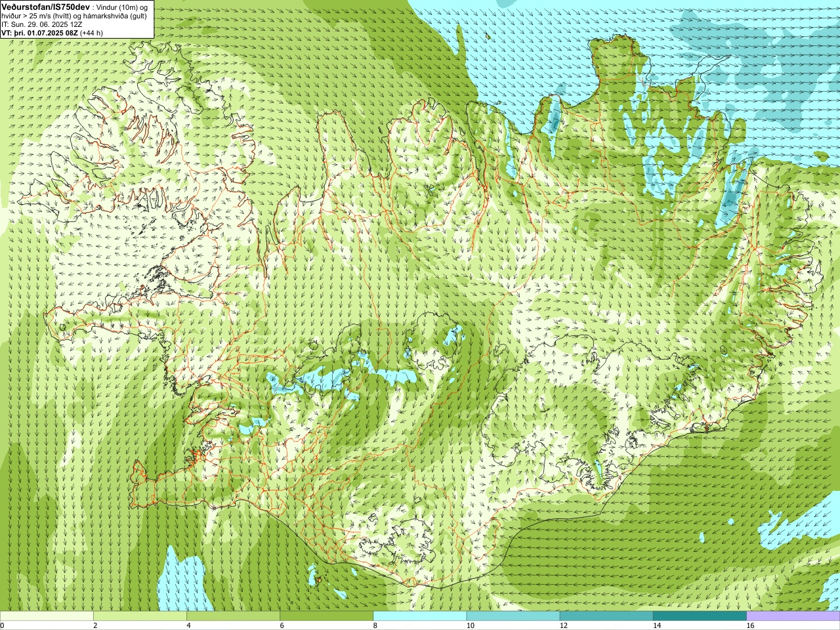
Task: Click the legend tick label '0'
Action: pos(2,625)
